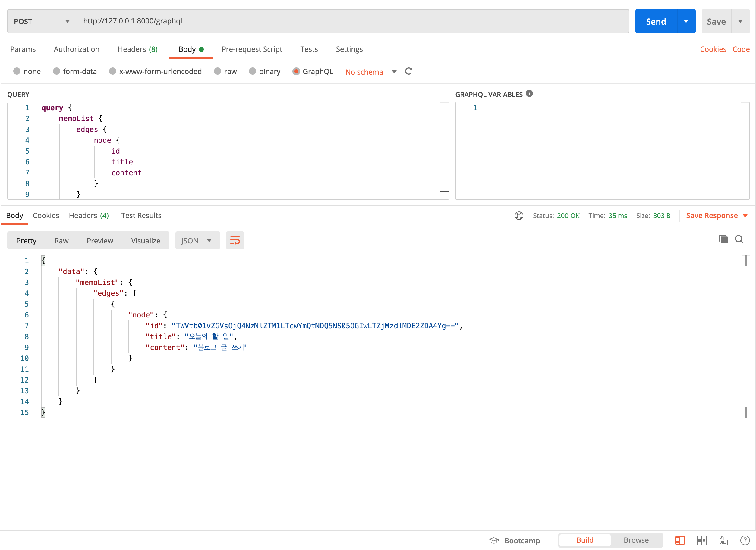
Task: Expand the JSON format dropdown
Action: click(197, 241)
